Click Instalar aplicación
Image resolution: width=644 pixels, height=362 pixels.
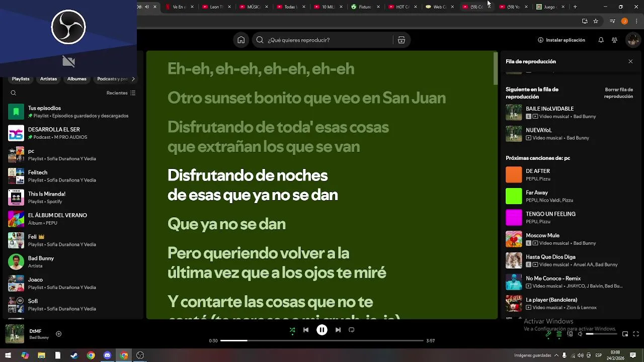click(561, 40)
